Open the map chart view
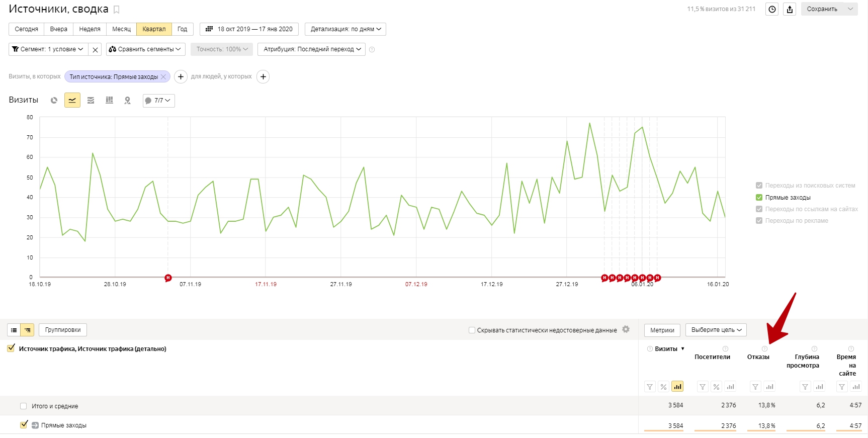The height and width of the screenshot is (438, 868). [128, 101]
